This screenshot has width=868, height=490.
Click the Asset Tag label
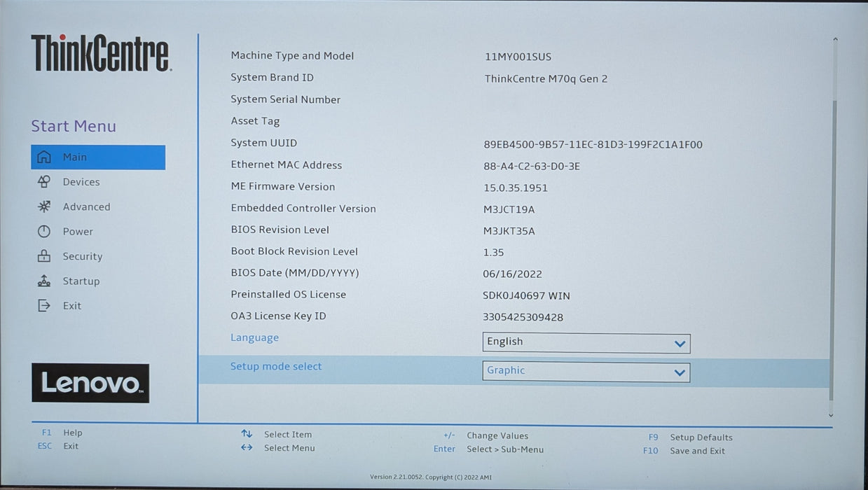[x=255, y=121]
